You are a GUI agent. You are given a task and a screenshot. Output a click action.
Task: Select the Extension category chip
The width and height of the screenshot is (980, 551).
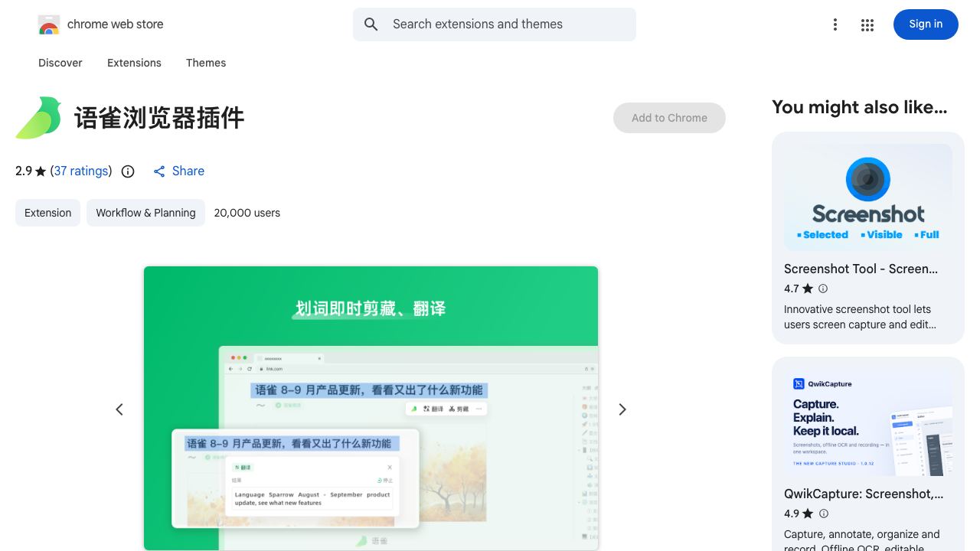[x=47, y=213]
